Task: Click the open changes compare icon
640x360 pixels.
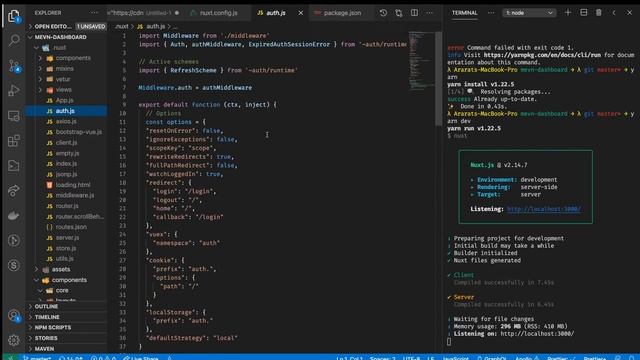Action: 399,13
